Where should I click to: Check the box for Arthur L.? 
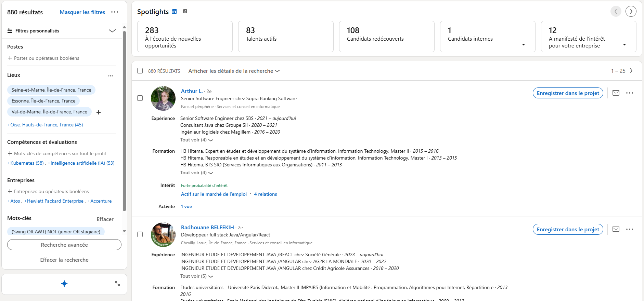(x=140, y=98)
